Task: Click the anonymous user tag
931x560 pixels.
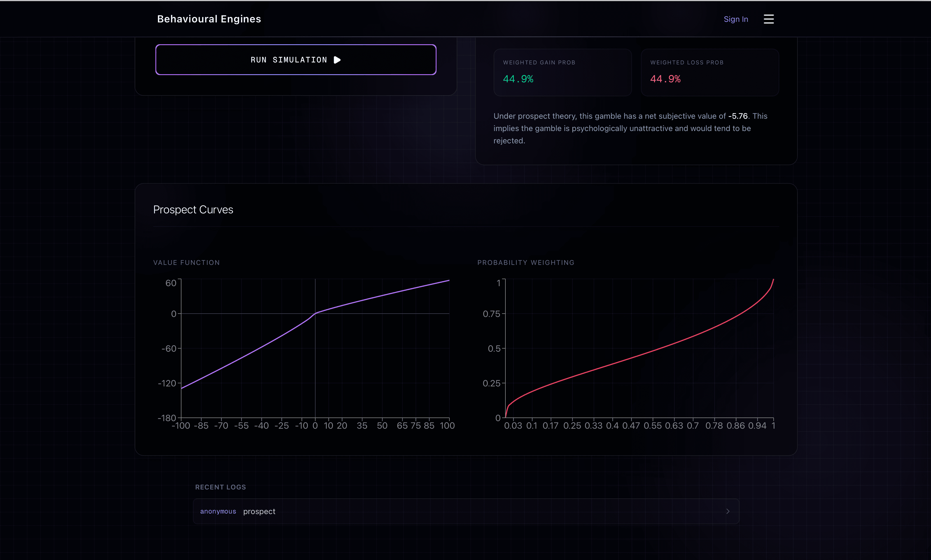Action: [218, 511]
